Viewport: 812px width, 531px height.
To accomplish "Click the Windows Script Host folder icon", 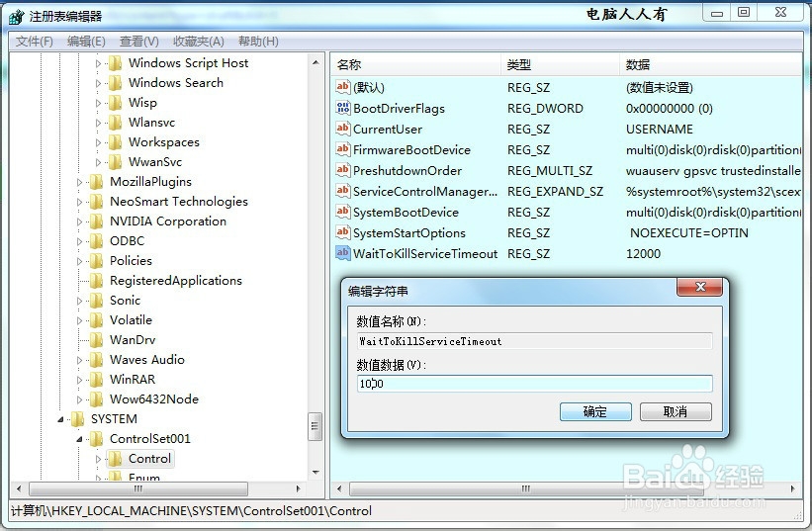I will (115, 63).
